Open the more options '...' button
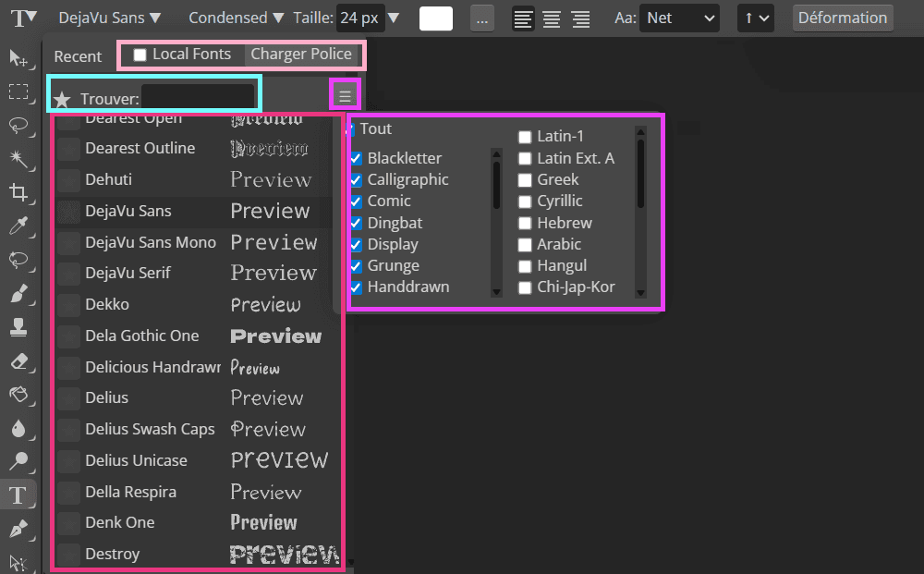The image size is (924, 574). [482, 18]
